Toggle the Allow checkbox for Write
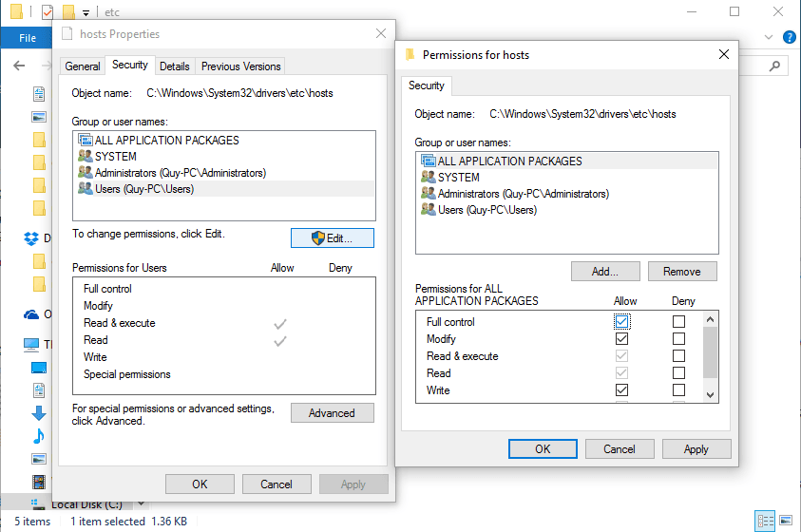This screenshot has height=532, width=801. tap(621, 390)
